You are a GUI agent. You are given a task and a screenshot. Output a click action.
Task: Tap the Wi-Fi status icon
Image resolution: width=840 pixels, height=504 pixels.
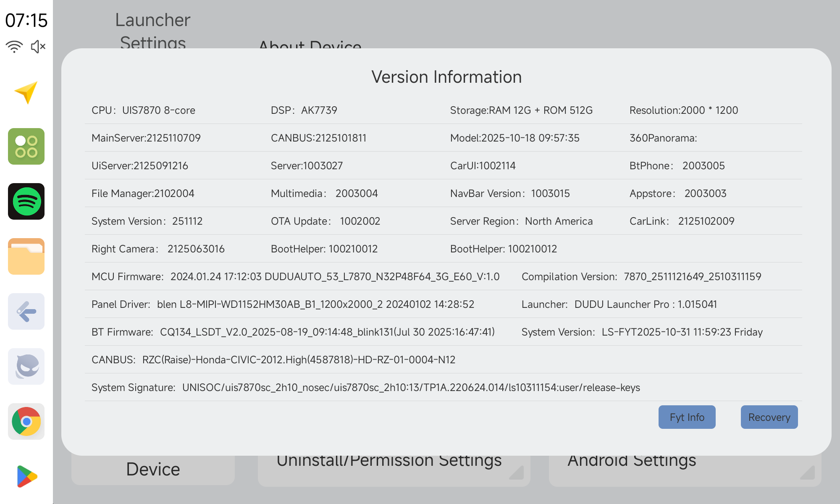[x=14, y=47]
